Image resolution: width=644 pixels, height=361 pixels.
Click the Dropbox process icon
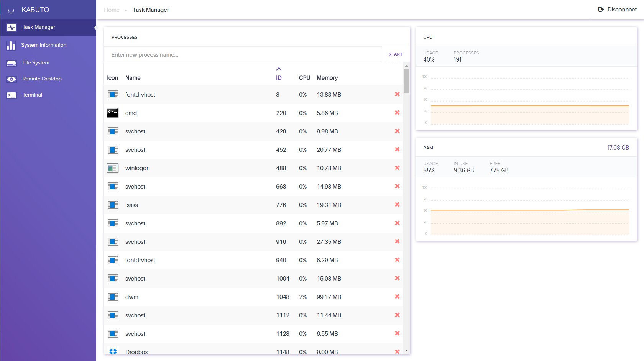point(113,351)
